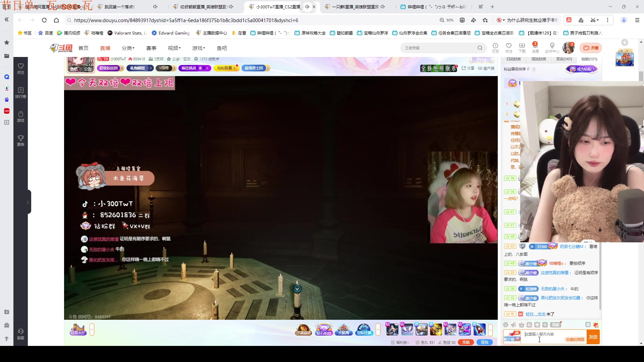Image resolution: width=644 pixels, height=362 pixels.
Task: Toggle gift effects block icon
Action: pyautogui.click(x=596, y=325)
